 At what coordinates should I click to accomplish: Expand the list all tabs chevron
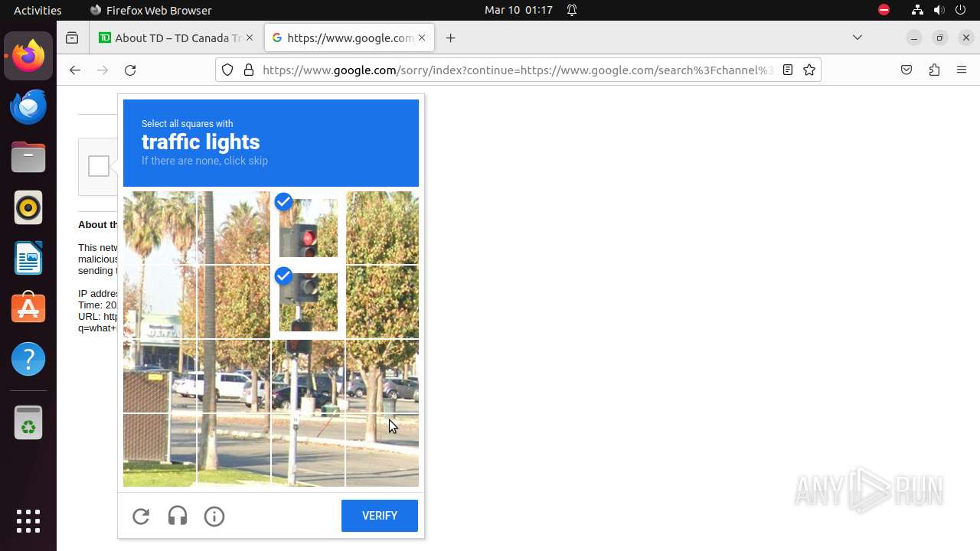tap(857, 37)
